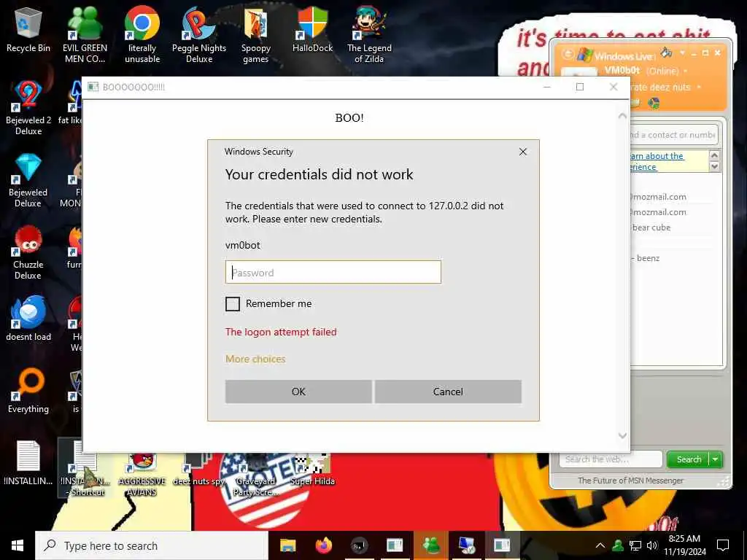Image resolution: width=747 pixels, height=560 pixels.
Task: Open AGGRESSIVE AVIANS shortcut
Action: coord(142,474)
